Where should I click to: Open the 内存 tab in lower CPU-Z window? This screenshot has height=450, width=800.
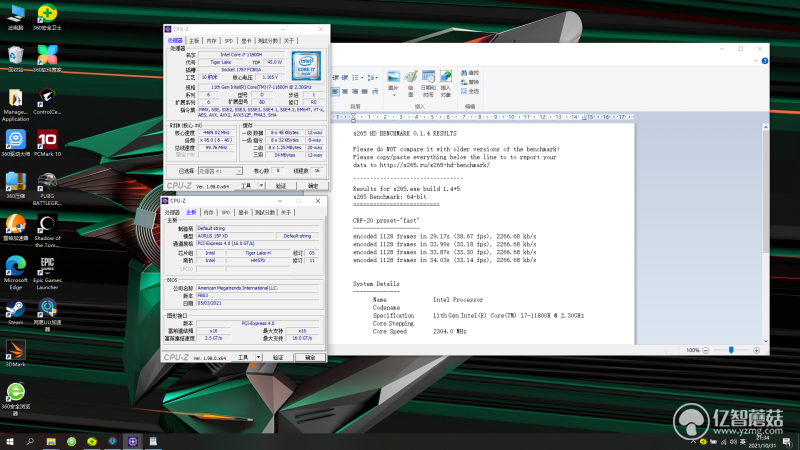(208, 212)
